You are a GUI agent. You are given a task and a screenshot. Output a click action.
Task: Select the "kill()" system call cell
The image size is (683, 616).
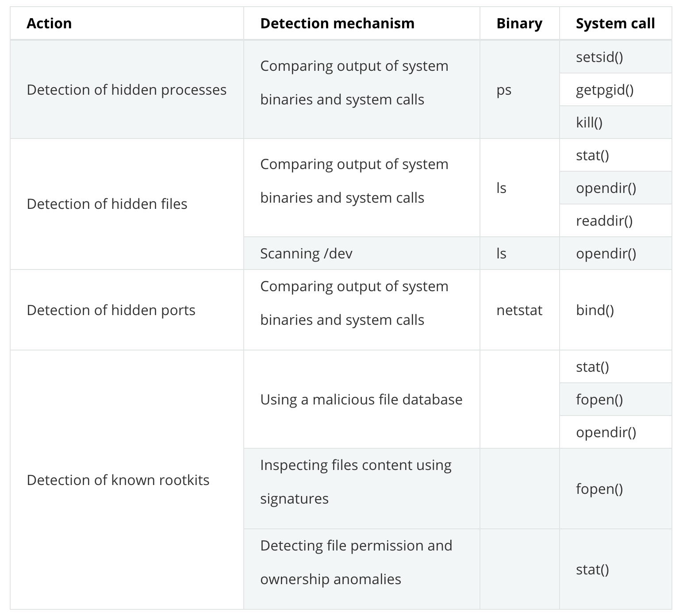[589, 123]
